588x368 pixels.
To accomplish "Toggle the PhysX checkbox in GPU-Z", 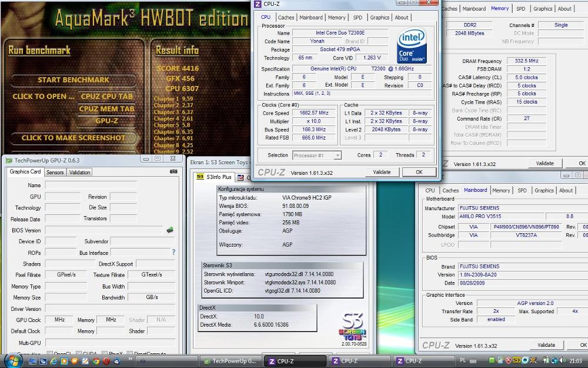I will [x=104, y=353].
